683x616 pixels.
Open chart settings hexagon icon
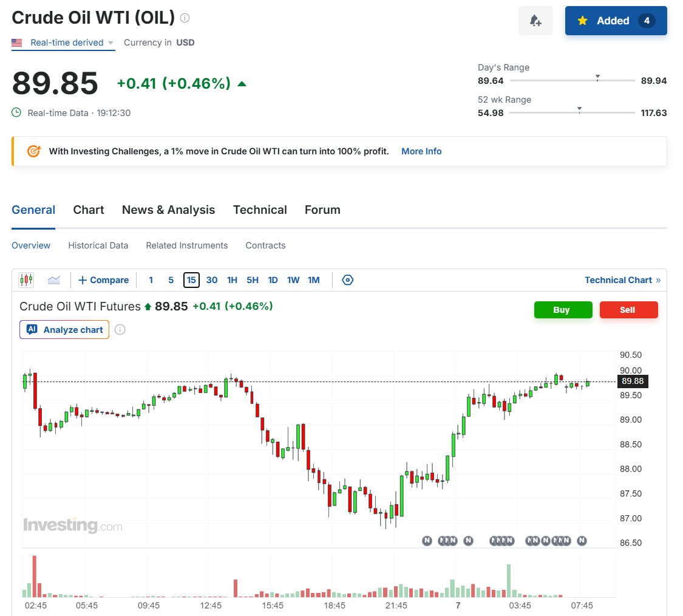(x=348, y=280)
